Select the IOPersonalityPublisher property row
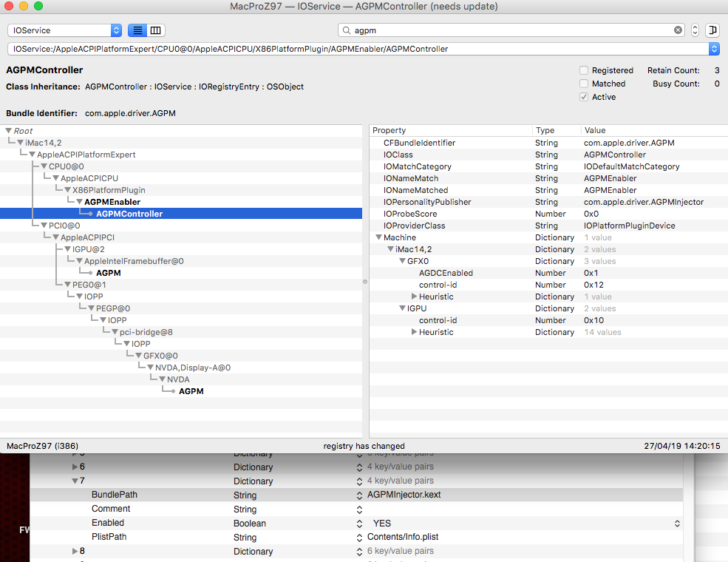The height and width of the screenshot is (562, 728). pyautogui.click(x=549, y=202)
